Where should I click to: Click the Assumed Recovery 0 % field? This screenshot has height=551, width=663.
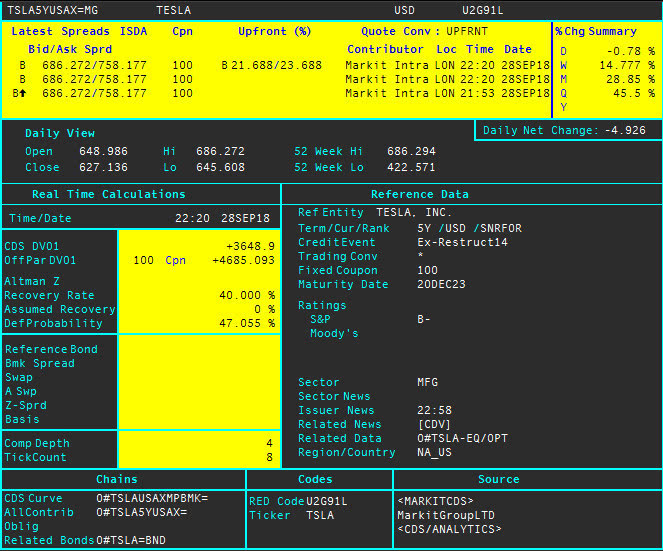(265, 309)
